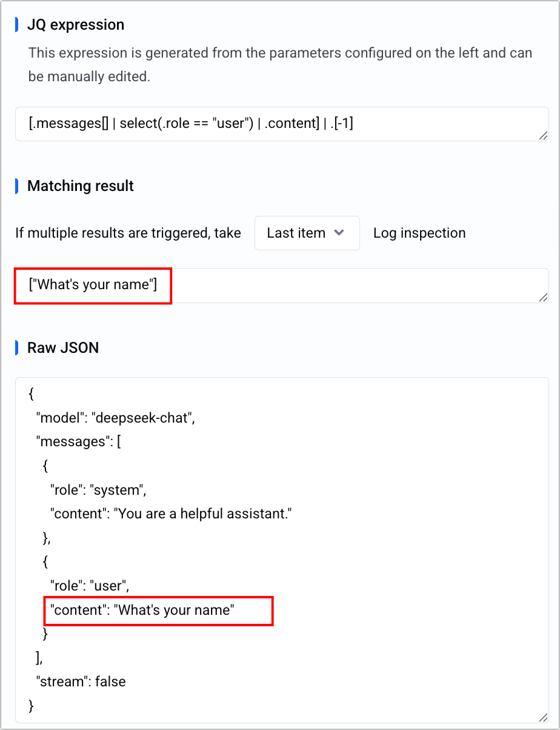Grab the resize handle of Raw JSON box
Screen dimensions: 560x730
point(543,717)
